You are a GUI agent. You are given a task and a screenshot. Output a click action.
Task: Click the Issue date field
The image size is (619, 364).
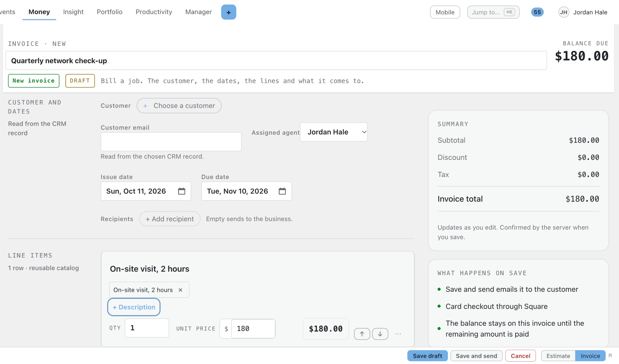tap(146, 191)
